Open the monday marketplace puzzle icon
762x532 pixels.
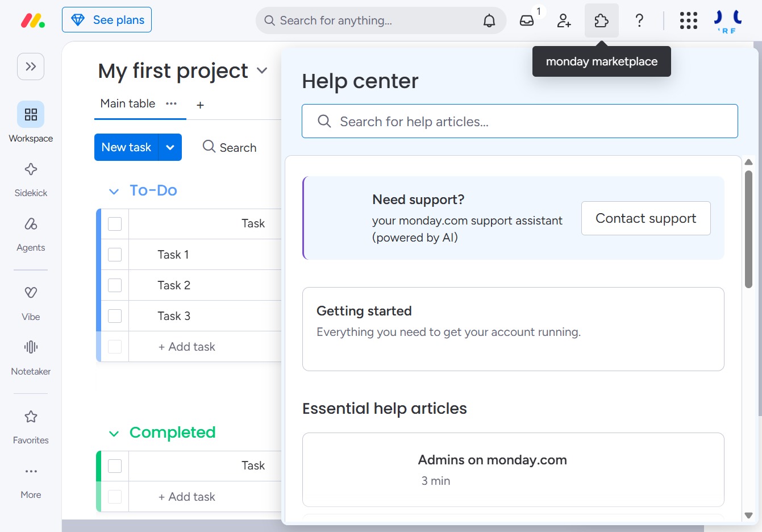coord(601,20)
